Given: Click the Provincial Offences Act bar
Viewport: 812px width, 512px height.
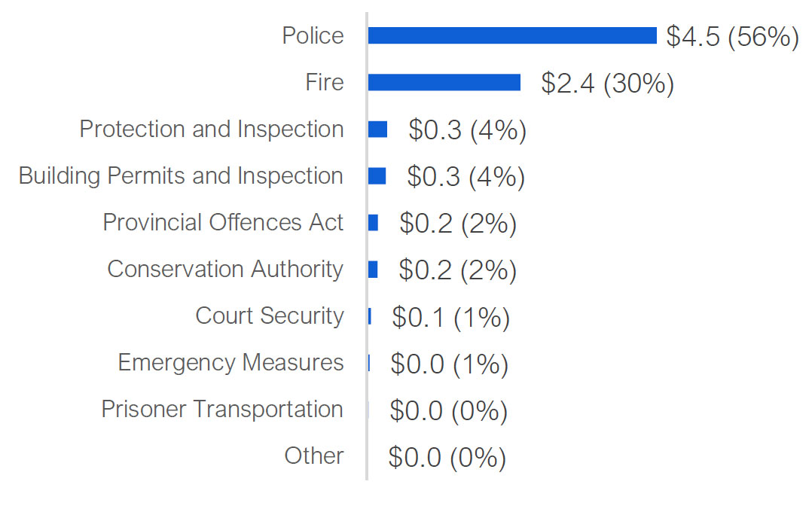Looking at the screenshot, I should (x=373, y=223).
